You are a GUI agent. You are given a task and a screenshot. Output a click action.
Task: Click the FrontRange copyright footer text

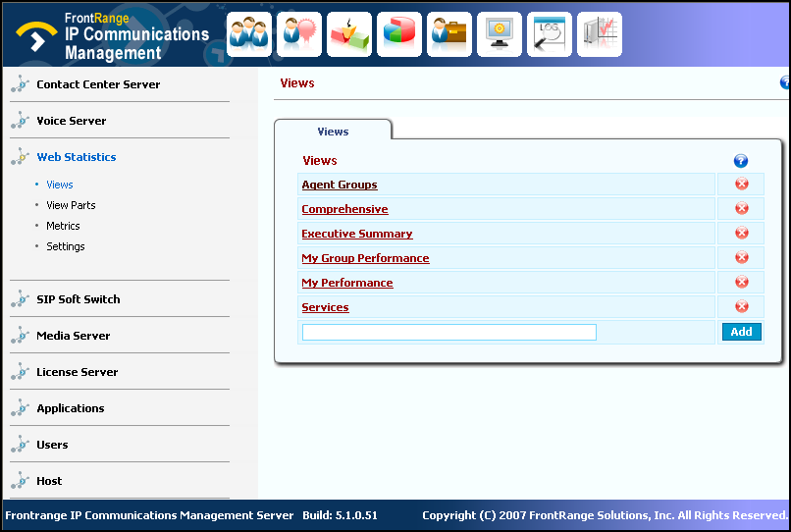pos(605,515)
